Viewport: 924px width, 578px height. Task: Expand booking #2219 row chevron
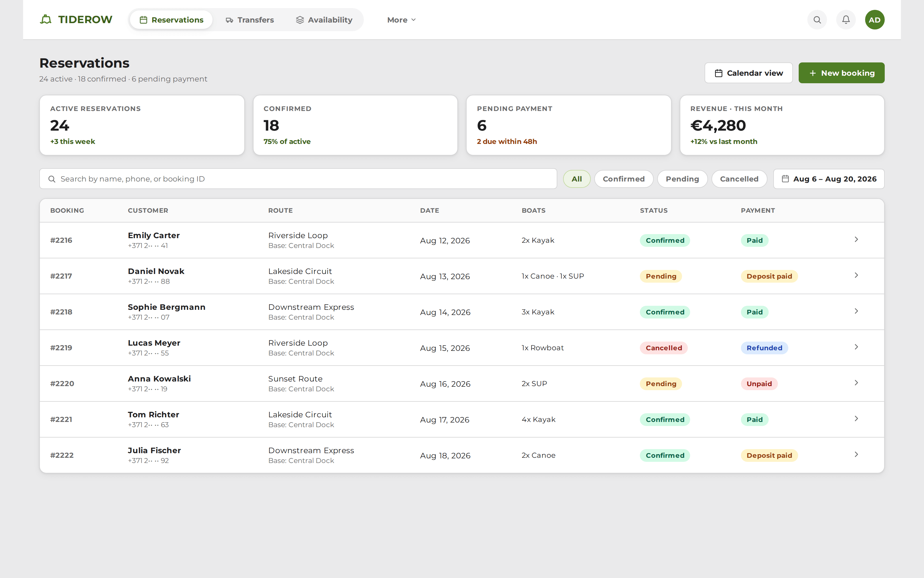(856, 347)
